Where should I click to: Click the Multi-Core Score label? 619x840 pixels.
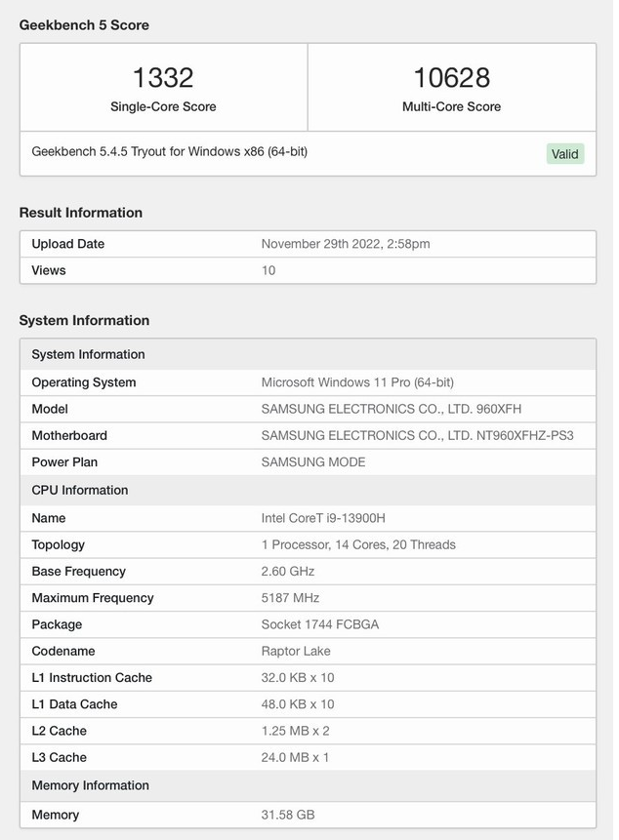451,106
